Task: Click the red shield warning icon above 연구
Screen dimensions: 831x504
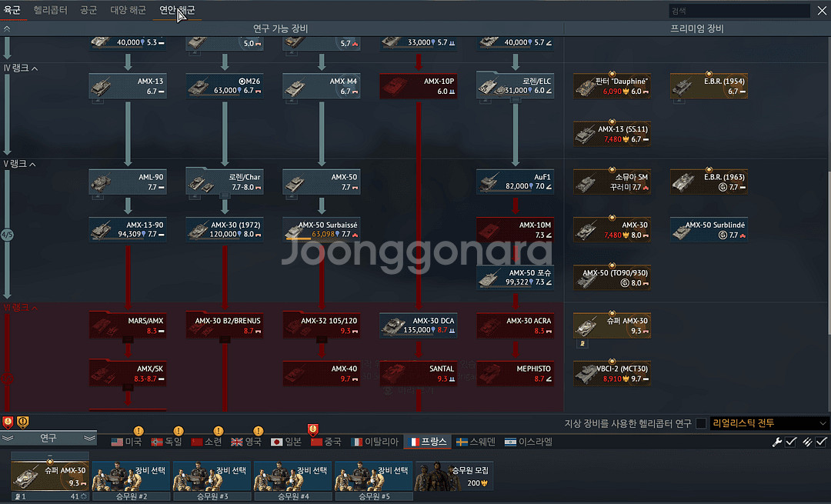Action: (x=8, y=422)
